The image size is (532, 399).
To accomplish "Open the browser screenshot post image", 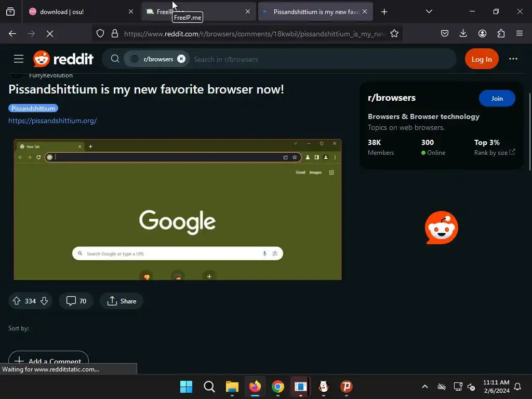I will (x=178, y=209).
